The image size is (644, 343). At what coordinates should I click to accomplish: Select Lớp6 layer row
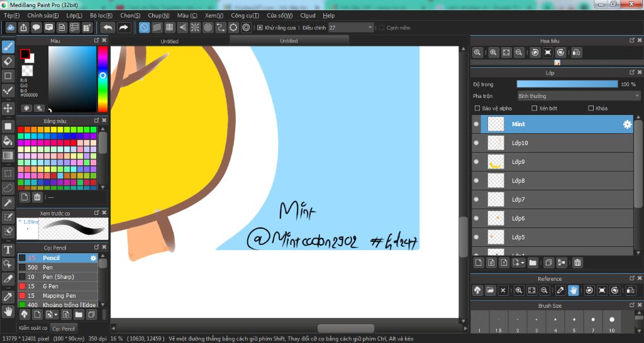tap(552, 218)
